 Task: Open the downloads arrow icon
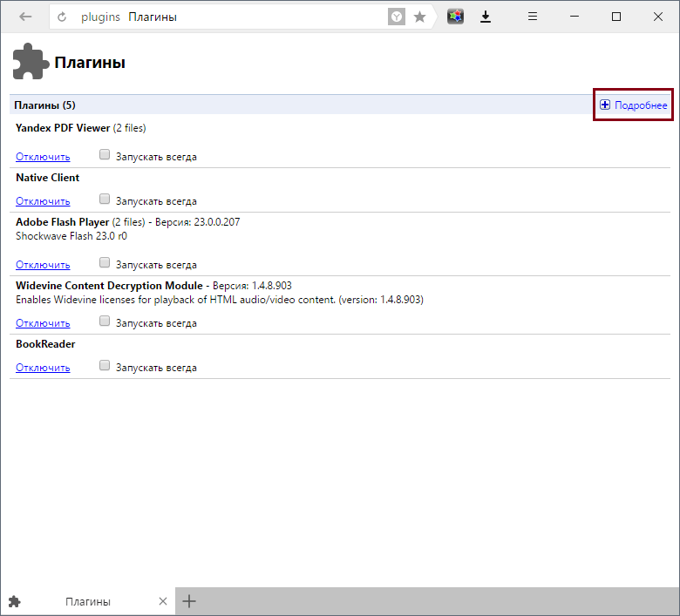tap(486, 17)
